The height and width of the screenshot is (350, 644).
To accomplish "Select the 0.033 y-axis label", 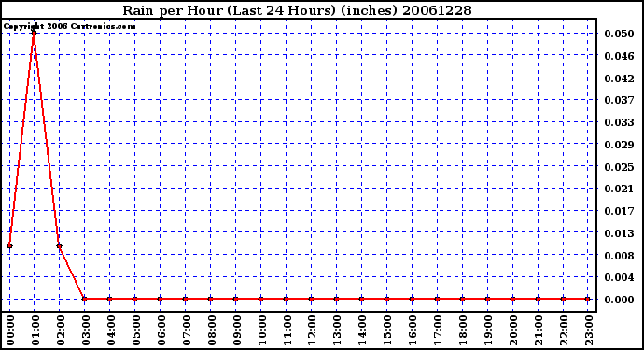I will (619, 122).
